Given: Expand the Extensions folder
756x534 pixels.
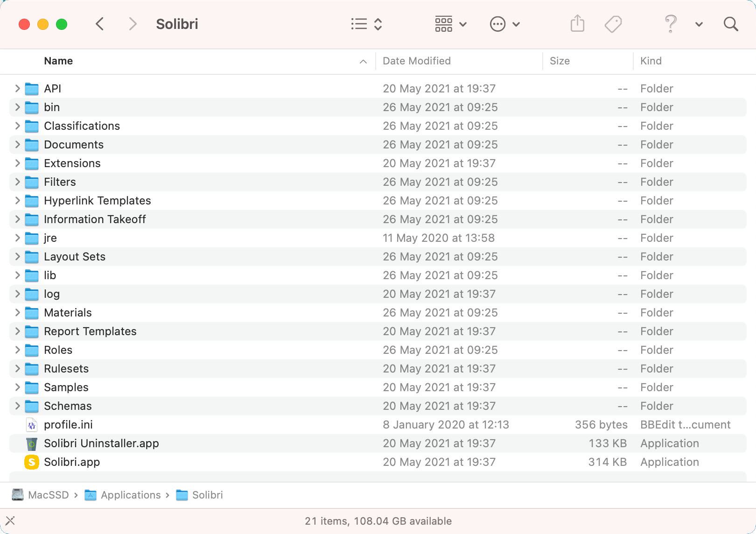Looking at the screenshot, I should [x=17, y=163].
